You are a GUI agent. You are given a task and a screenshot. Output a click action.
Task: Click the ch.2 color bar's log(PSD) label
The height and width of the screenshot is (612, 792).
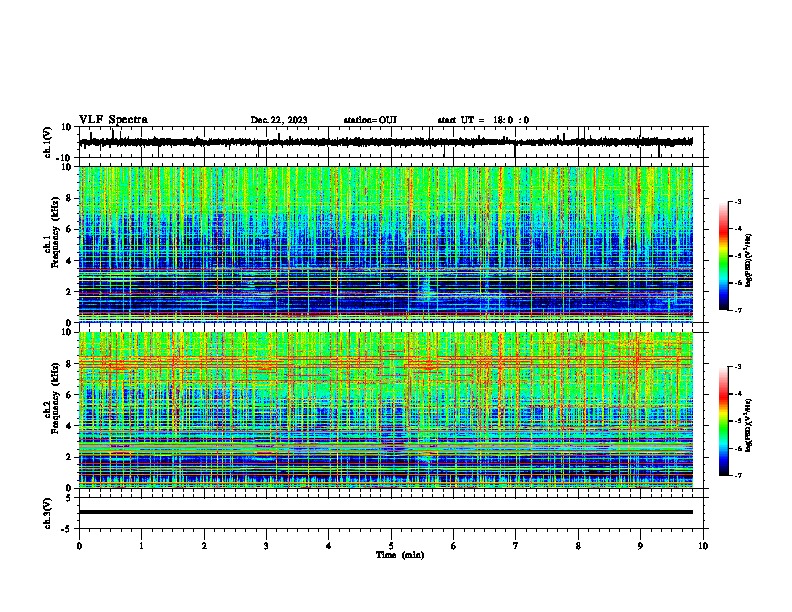(748, 425)
